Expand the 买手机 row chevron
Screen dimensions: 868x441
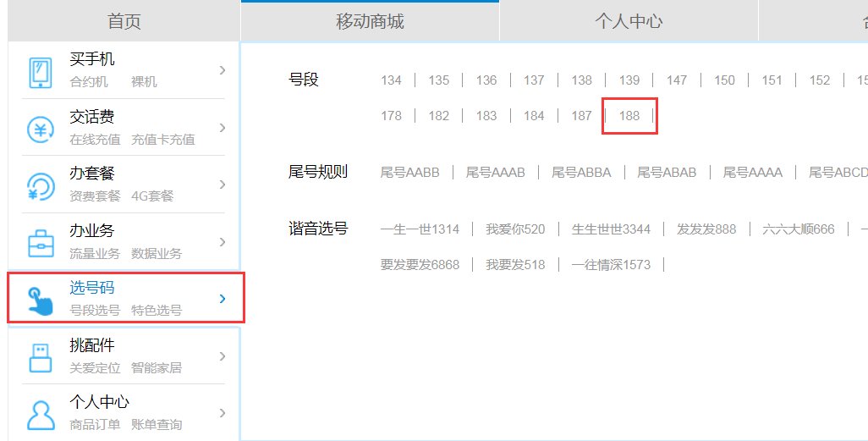222,69
